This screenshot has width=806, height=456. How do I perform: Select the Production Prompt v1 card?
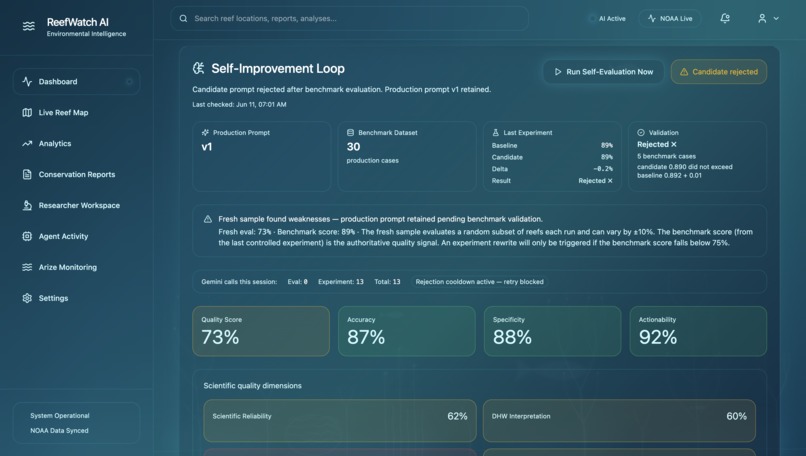(262, 156)
